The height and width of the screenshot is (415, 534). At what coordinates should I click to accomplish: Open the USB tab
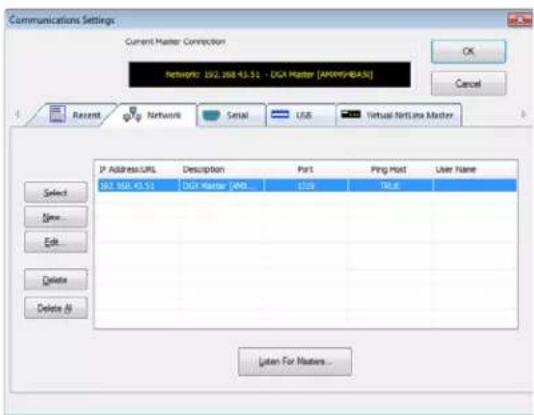pyautogui.click(x=301, y=115)
